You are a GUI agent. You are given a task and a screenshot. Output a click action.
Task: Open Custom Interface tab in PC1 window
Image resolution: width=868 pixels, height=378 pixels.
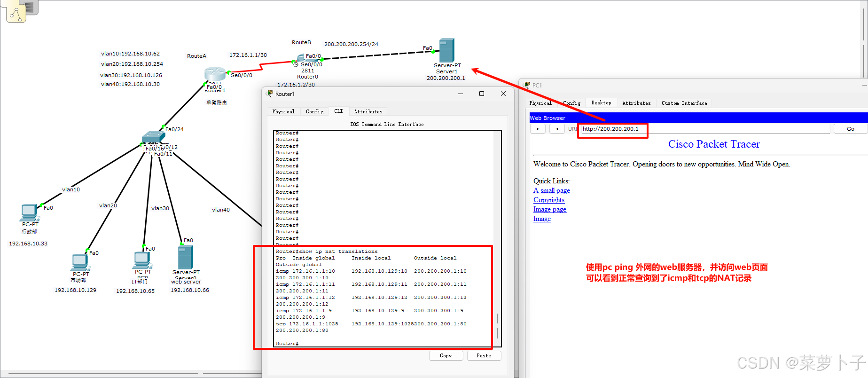[684, 103]
